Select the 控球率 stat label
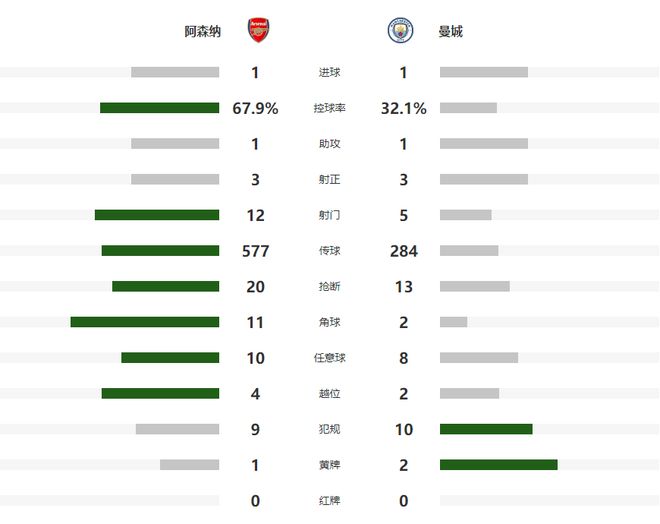The width and height of the screenshot is (660, 524). [329, 108]
